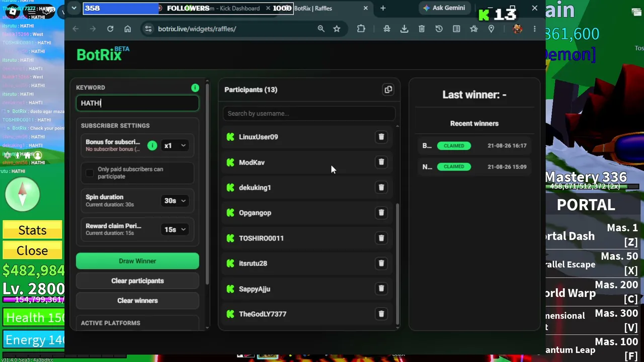644x362 pixels.
Task: Open the tab search dropdown arrow
Action: [x=74, y=8]
